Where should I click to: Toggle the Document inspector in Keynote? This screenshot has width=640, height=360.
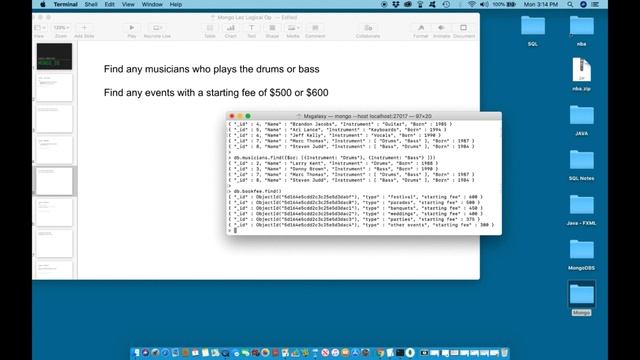click(x=463, y=28)
